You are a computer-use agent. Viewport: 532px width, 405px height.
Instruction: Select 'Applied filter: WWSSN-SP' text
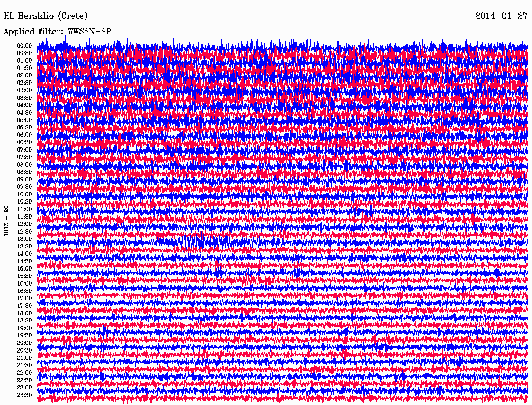(x=57, y=32)
